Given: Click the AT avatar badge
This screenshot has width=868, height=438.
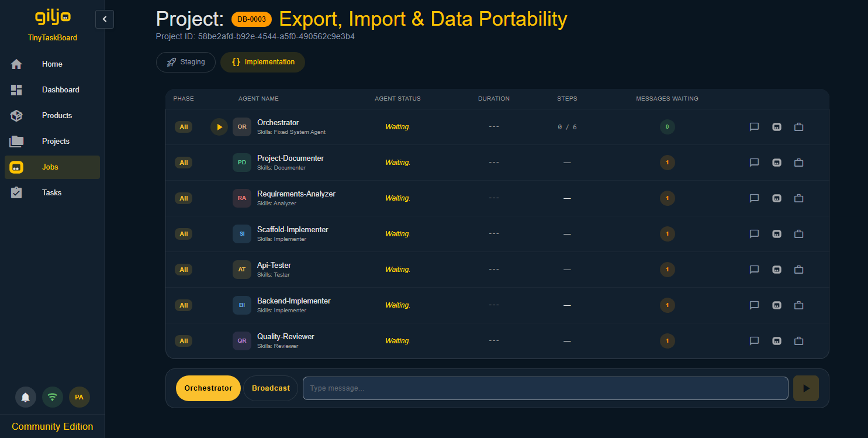Looking at the screenshot, I should [x=242, y=270].
